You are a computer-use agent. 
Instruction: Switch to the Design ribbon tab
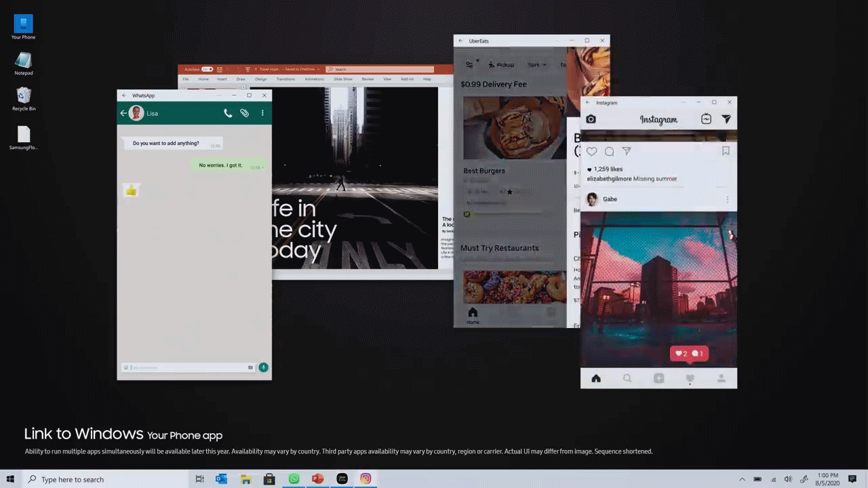point(260,79)
